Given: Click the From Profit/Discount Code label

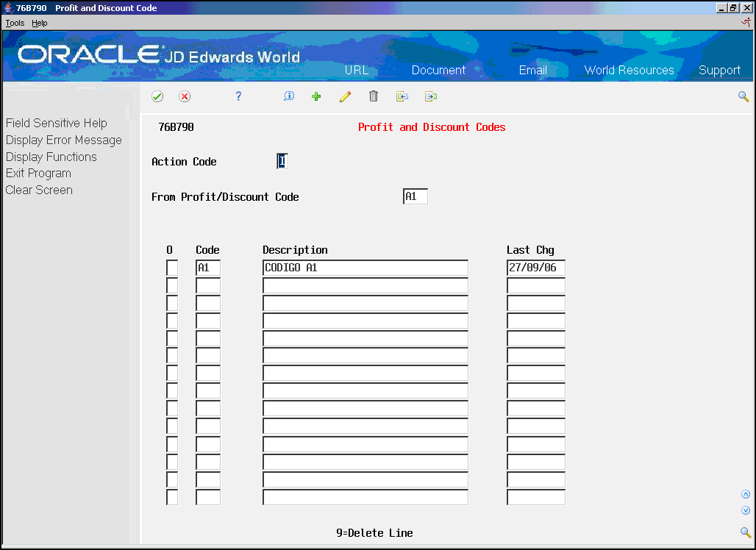Looking at the screenshot, I should coord(225,196).
